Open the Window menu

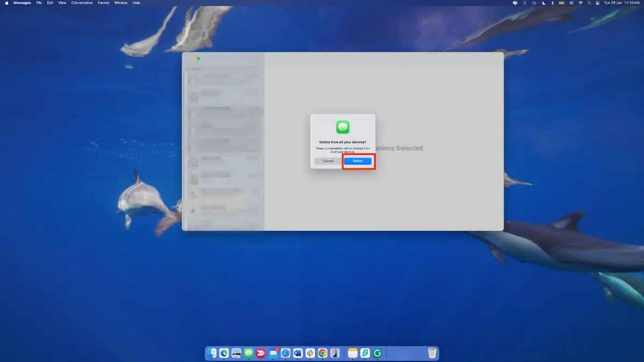click(121, 3)
